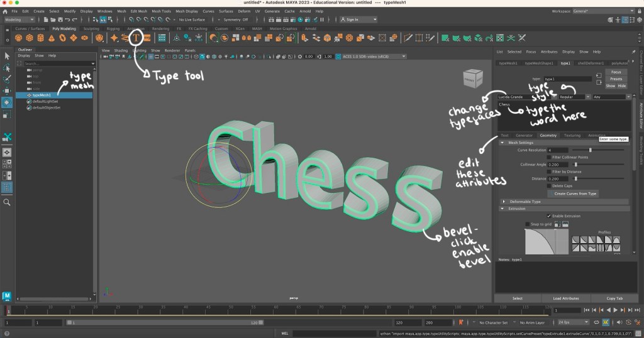Viewport: 644px width, 338px height.
Task: Create an SVG object from the shelf
Action: (x=147, y=38)
